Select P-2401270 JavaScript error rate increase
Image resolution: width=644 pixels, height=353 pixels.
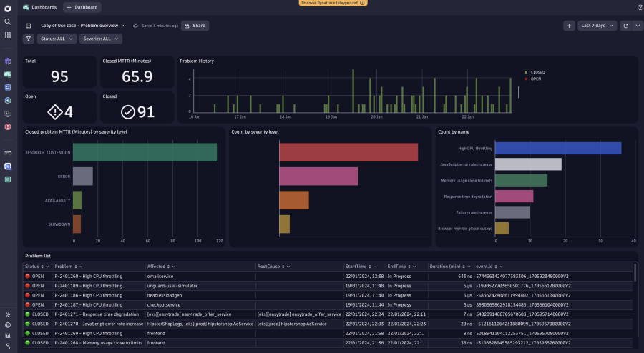point(99,324)
